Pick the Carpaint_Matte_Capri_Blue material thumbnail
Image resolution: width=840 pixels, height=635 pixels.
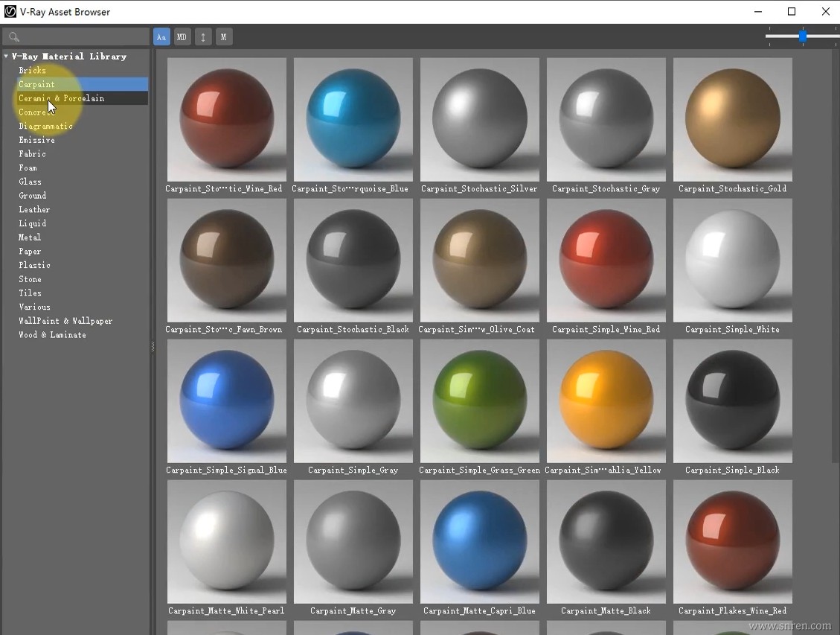[x=479, y=542]
